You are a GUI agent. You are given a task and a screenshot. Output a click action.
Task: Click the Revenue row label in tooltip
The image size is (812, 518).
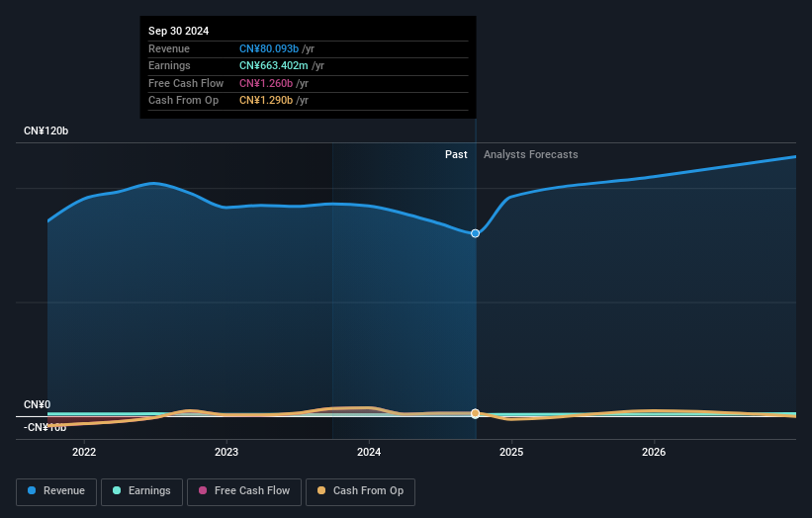pos(169,48)
